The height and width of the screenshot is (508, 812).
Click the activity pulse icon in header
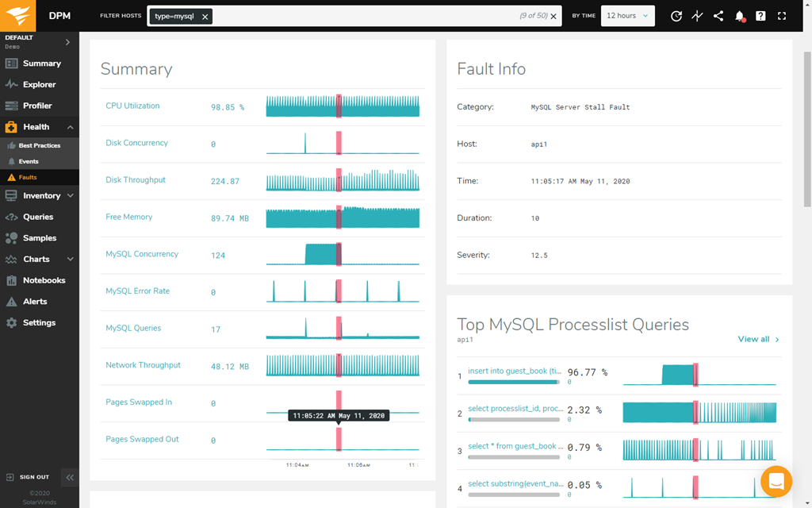coord(697,16)
